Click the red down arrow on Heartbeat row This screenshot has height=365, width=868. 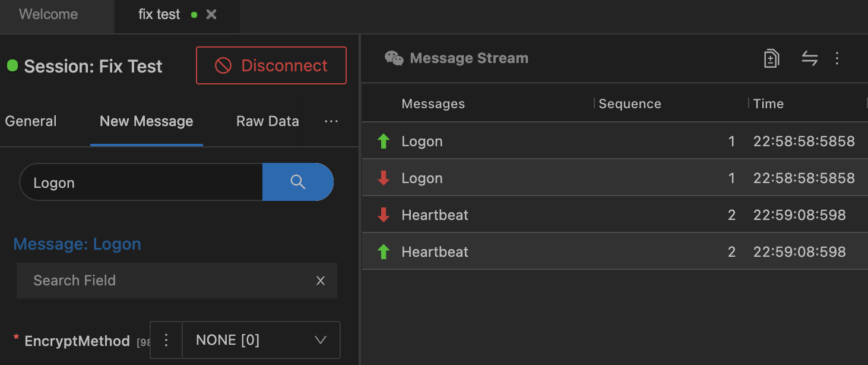click(x=384, y=215)
